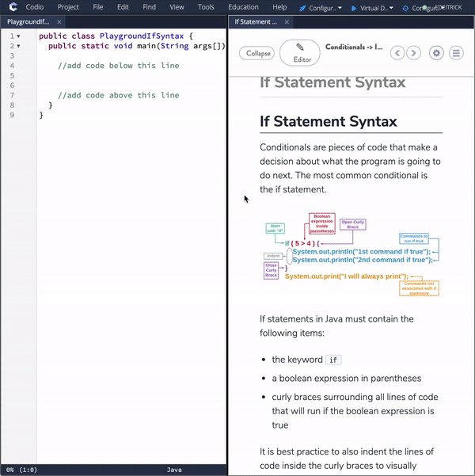
Task: Go to next guide page arrow
Action: click(413, 53)
